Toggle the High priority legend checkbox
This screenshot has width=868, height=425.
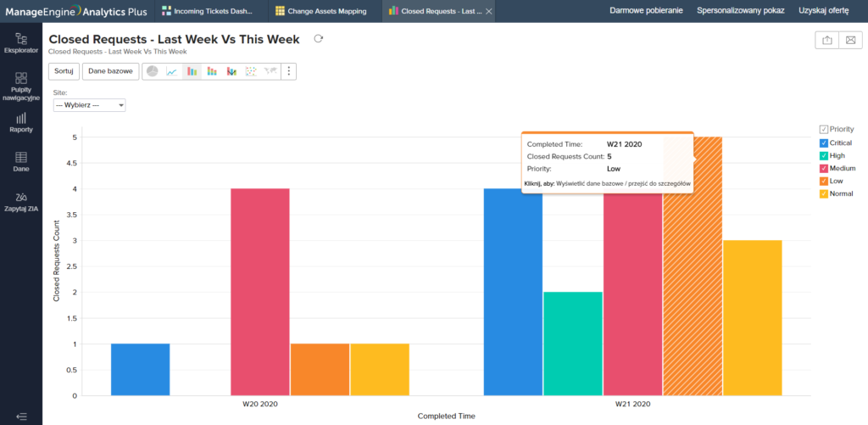click(823, 156)
